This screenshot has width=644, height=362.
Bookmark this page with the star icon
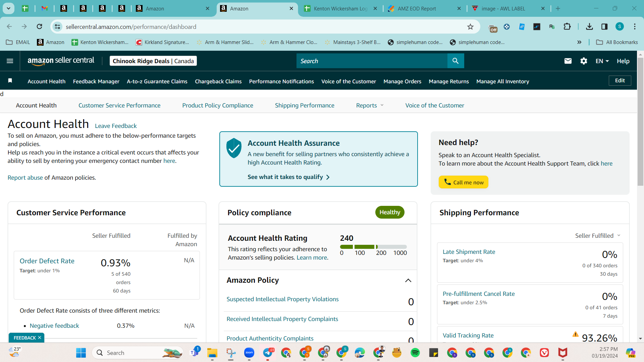470,27
